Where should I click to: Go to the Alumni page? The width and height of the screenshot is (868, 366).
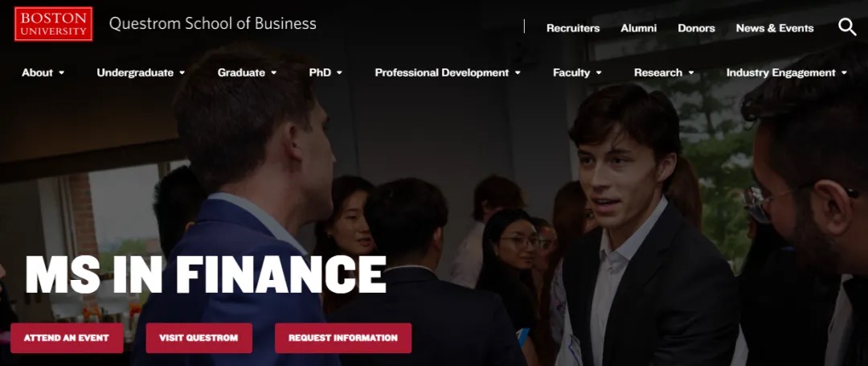pos(638,28)
